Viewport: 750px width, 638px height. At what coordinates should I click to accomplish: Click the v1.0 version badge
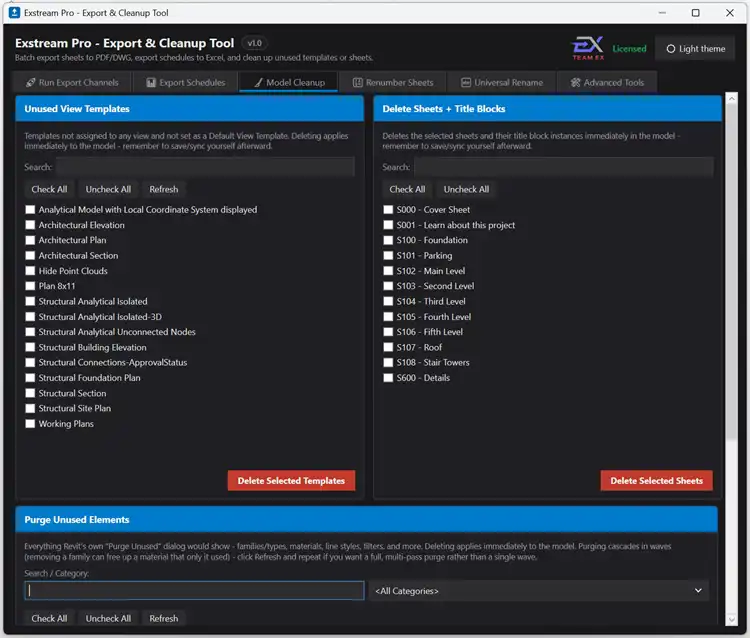(254, 43)
